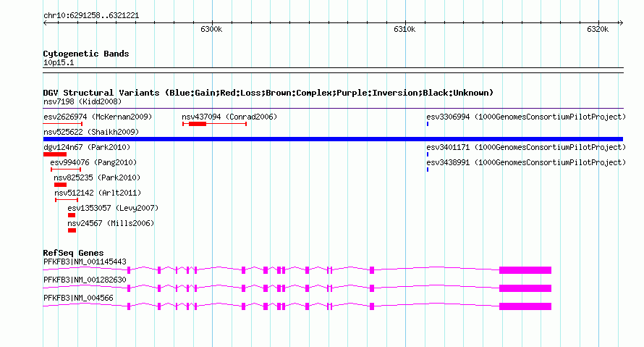Image resolution: width=644 pixels, height=347 pixels.
Task: Click the red nsv825235 loss block
Action: (x=60, y=185)
